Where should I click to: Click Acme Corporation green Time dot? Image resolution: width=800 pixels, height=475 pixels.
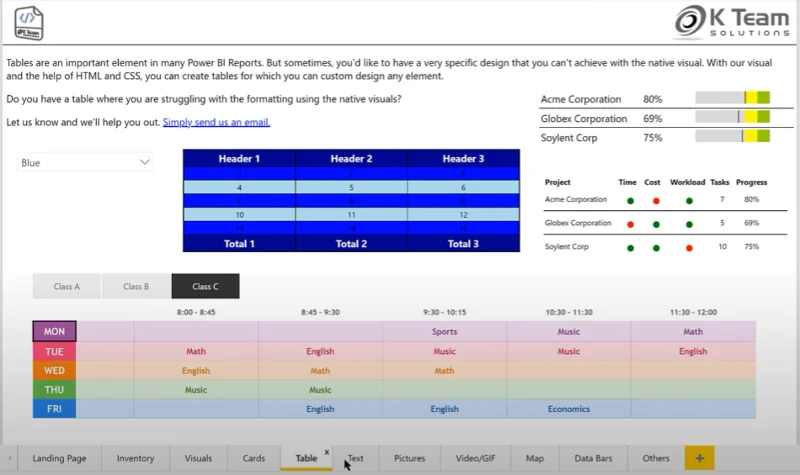(x=631, y=201)
